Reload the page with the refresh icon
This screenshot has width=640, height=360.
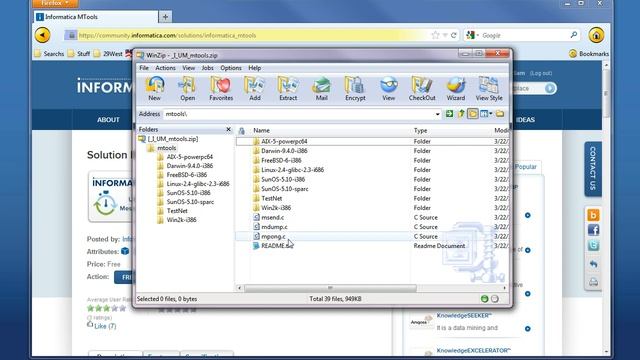tap(453, 36)
